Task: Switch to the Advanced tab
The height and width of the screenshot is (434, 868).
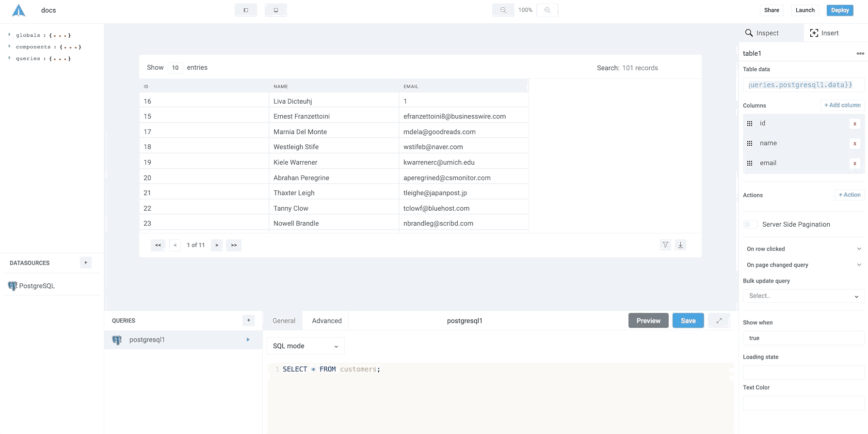Action: coord(326,321)
